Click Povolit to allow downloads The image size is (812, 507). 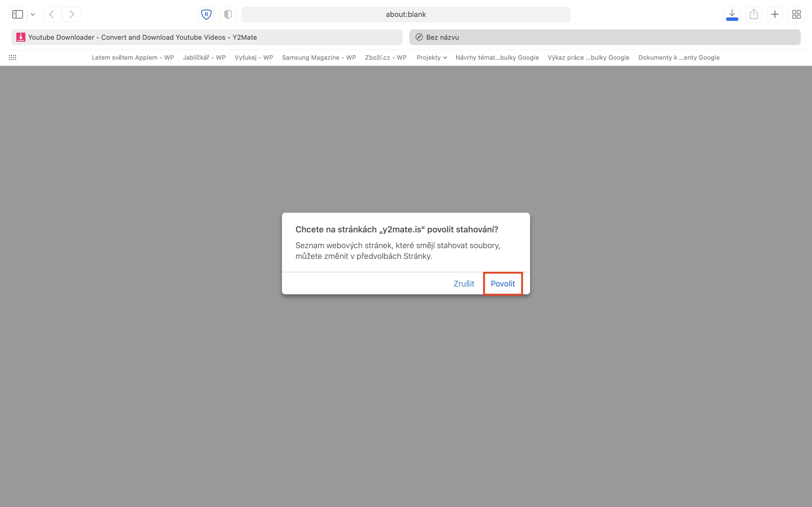502,284
